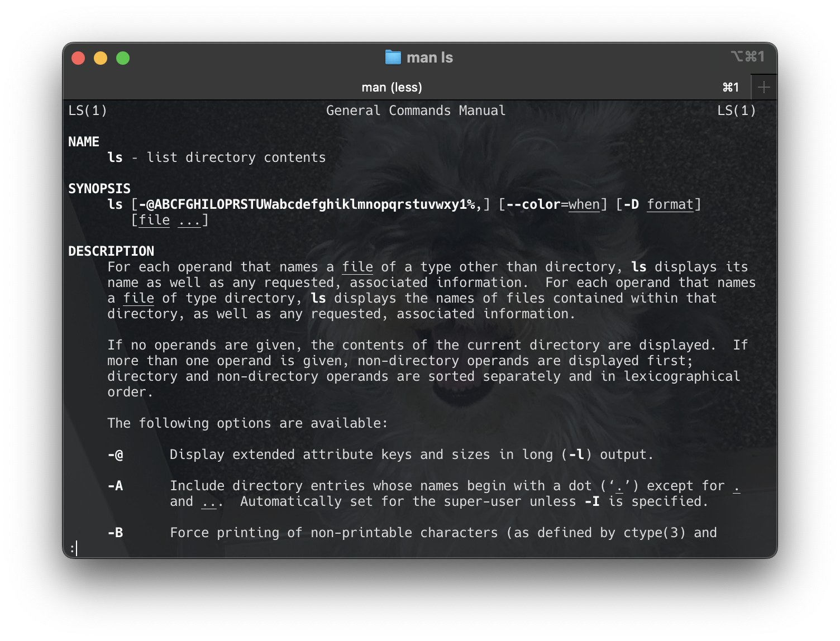Click the -A option flag

tap(115, 486)
